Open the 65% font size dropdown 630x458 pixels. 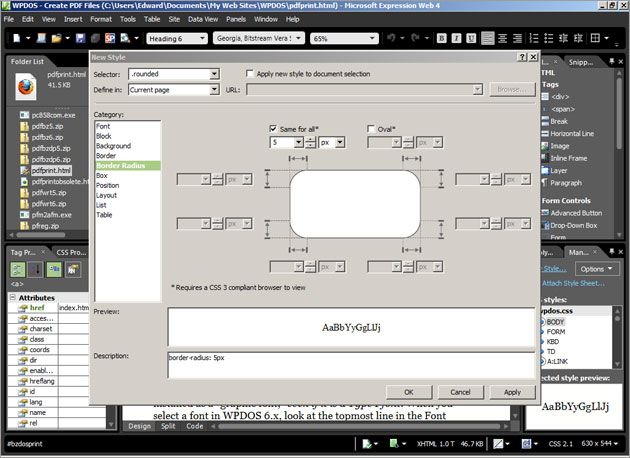coord(372,38)
